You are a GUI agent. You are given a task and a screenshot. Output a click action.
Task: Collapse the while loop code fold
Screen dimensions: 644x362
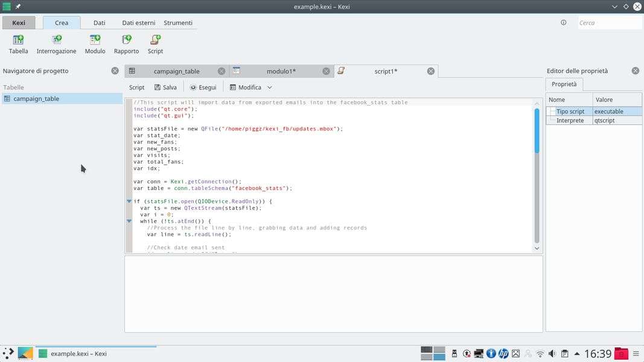[129, 221]
